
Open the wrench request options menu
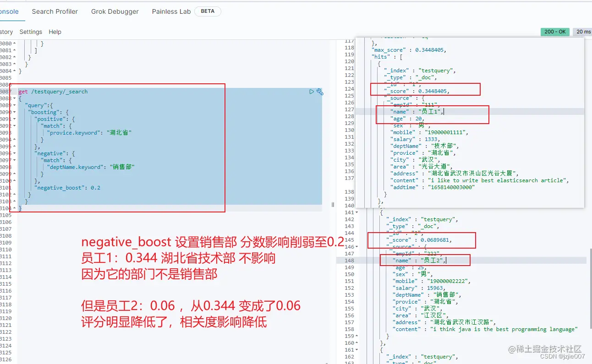[x=320, y=92]
